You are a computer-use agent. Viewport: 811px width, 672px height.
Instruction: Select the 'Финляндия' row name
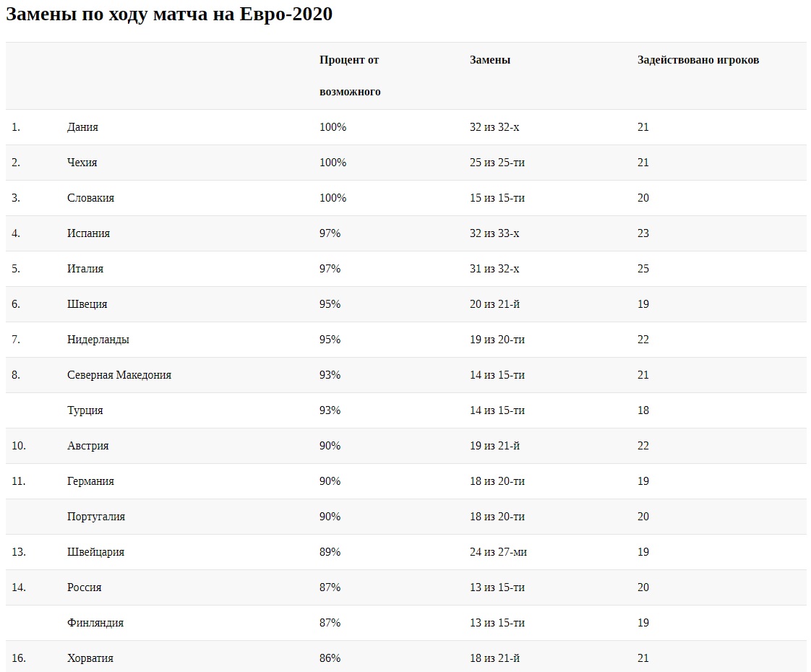pyautogui.click(x=95, y=623)
